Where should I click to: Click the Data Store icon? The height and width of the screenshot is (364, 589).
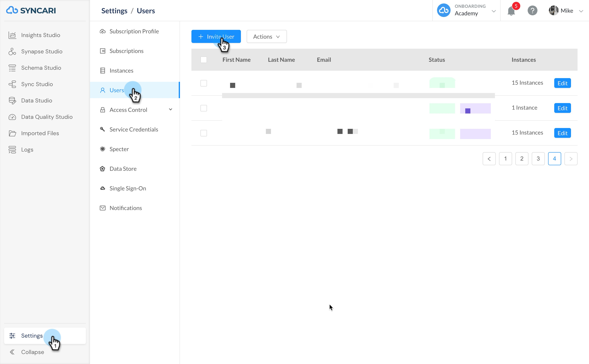(102, 169)
